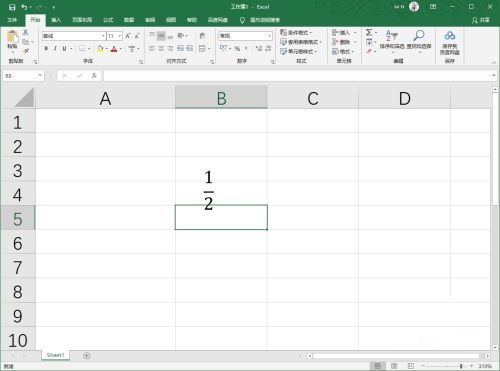Decrease the cell indent
This screenshot has height=371, width=500.
[x=180, y=49]
